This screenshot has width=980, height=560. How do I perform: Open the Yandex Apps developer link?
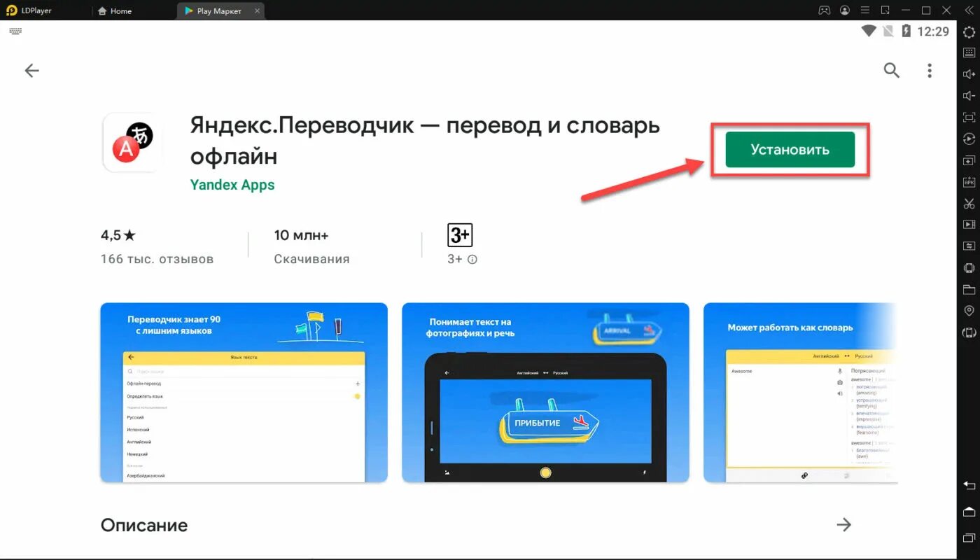pyautogui.click(x=232, y=185)
